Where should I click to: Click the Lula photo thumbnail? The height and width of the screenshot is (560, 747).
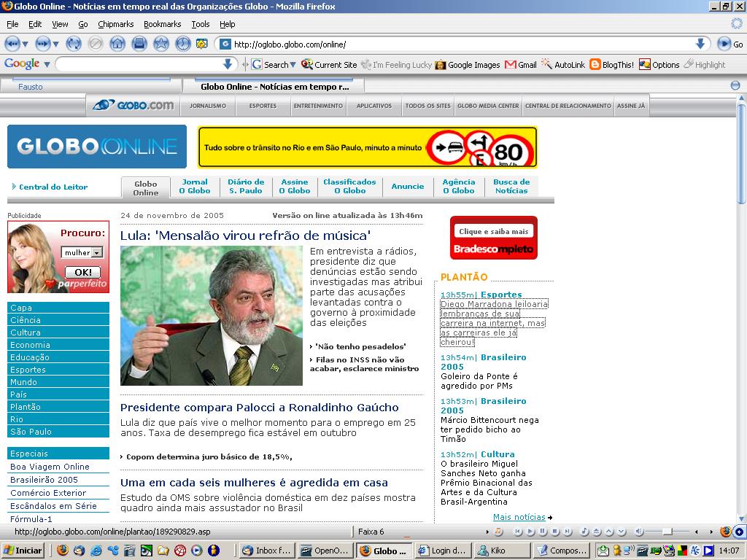[x=211, y=316]
